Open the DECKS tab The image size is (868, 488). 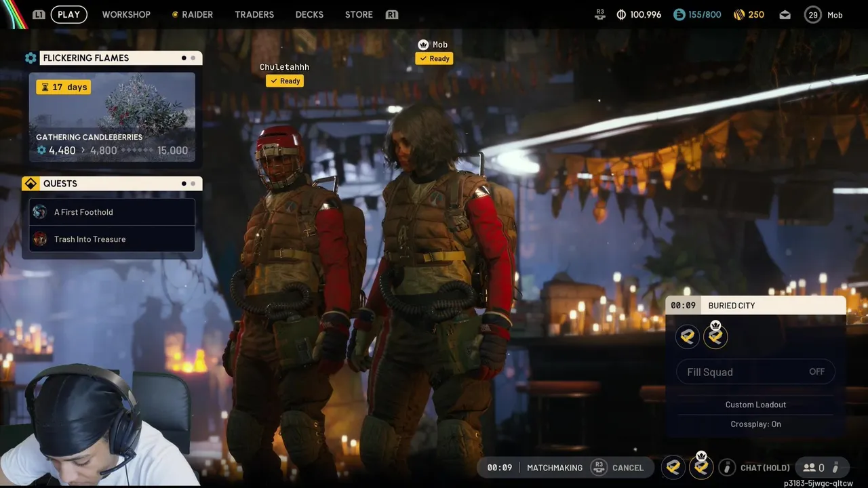point(309,14)
